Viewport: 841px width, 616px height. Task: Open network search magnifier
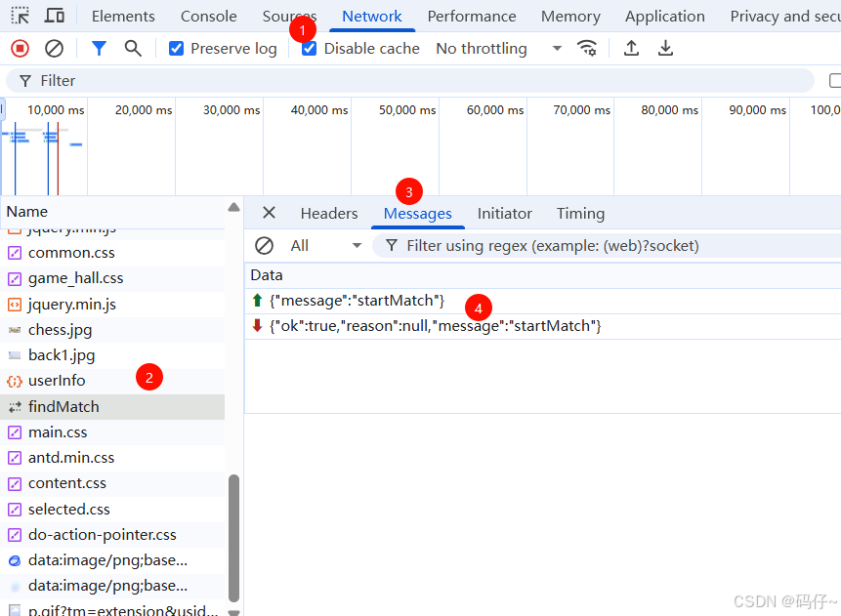[133, 48]
